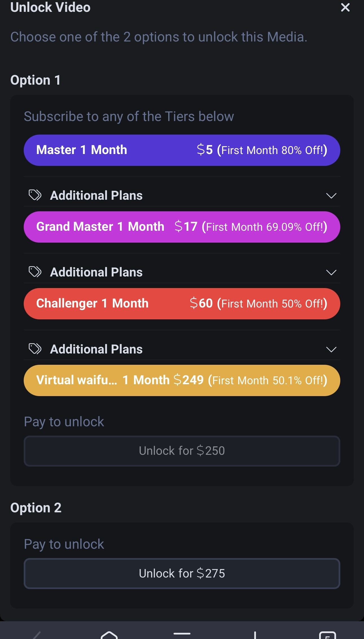Click the Additional Plans label under Master

(96, 196)
